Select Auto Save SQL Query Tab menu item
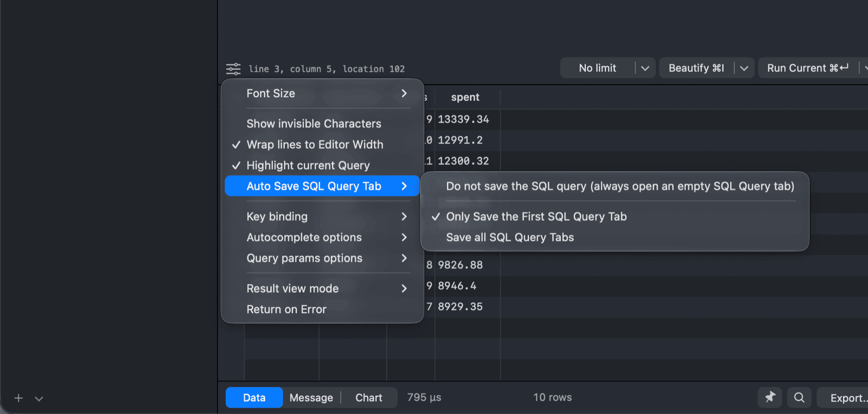868x414 pixels. 322,186
